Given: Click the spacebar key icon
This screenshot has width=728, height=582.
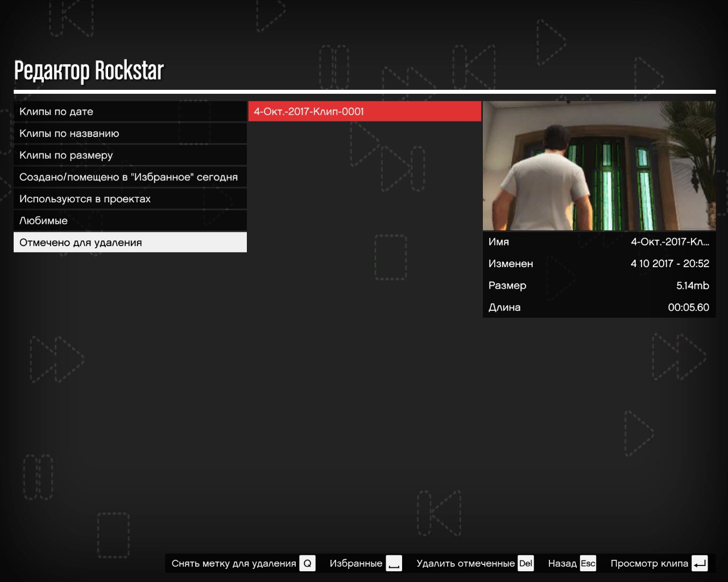Looking at the screenshot, I should point(394,563).
